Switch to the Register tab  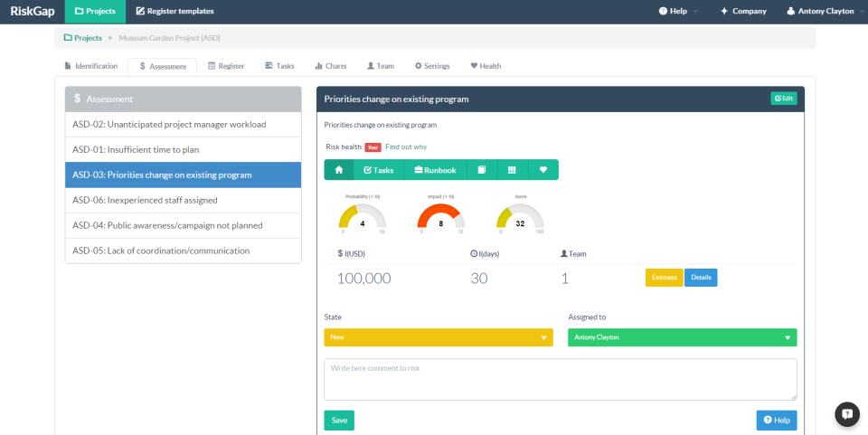pyautogui.click(x=226, y=66)
